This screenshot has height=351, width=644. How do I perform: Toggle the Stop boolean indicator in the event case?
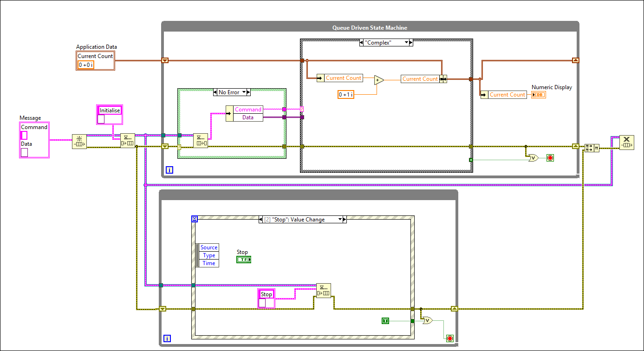[243, 259]
